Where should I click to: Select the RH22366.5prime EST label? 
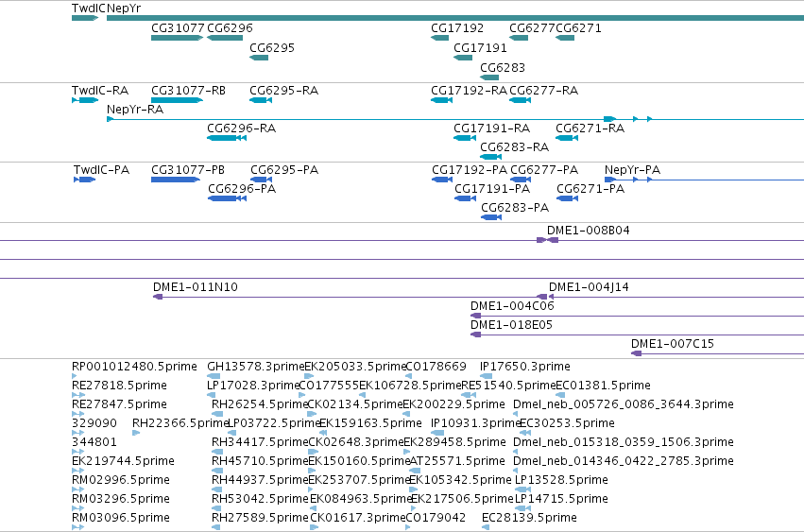click(180, 423)
